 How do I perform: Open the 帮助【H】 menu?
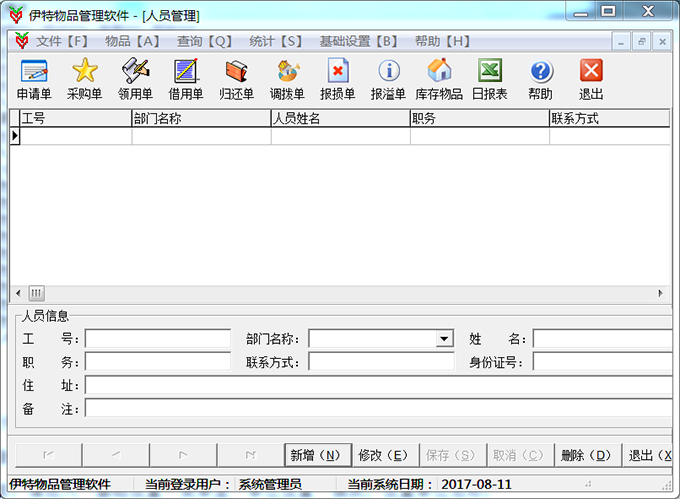coord(442,42)
